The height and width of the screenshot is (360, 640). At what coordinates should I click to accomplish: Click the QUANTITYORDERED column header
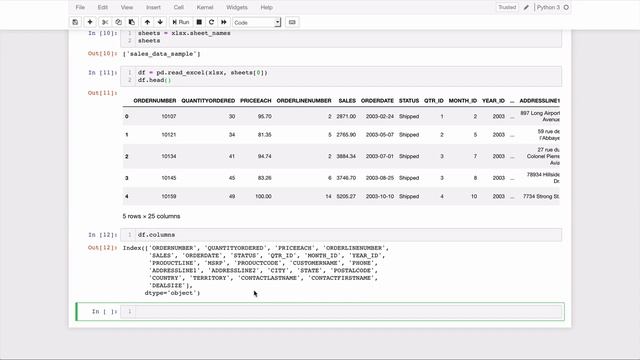[x=208, y=100]
